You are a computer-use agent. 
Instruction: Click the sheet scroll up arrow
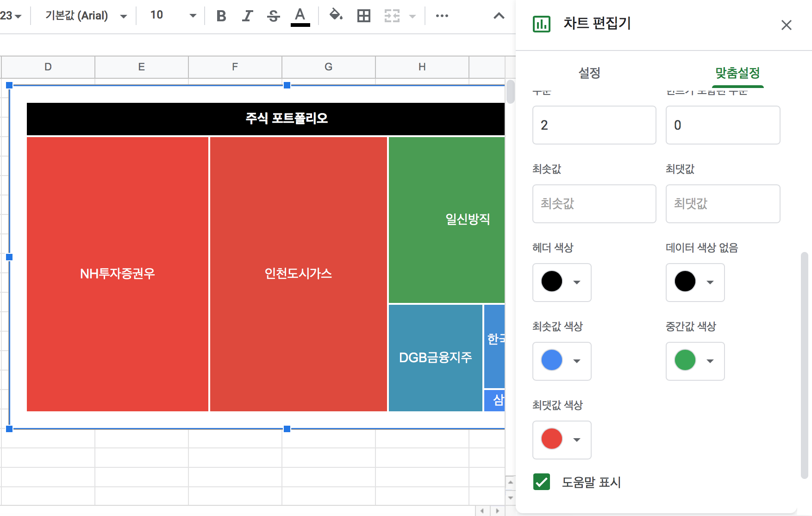510,482
